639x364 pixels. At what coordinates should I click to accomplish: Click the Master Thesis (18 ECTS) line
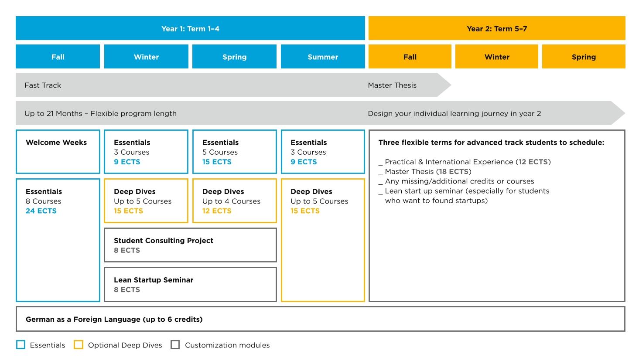point(425,171)
